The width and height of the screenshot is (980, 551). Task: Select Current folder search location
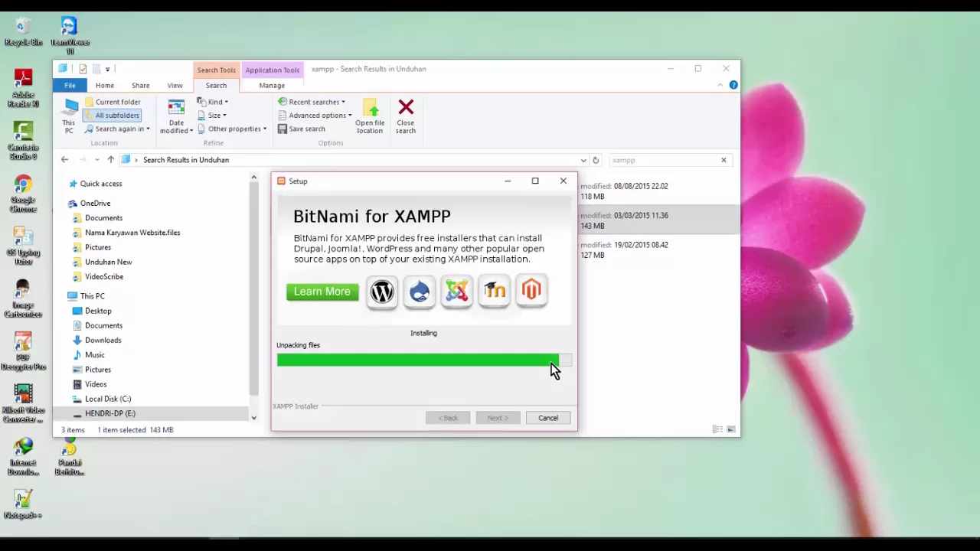pos(112,102)
